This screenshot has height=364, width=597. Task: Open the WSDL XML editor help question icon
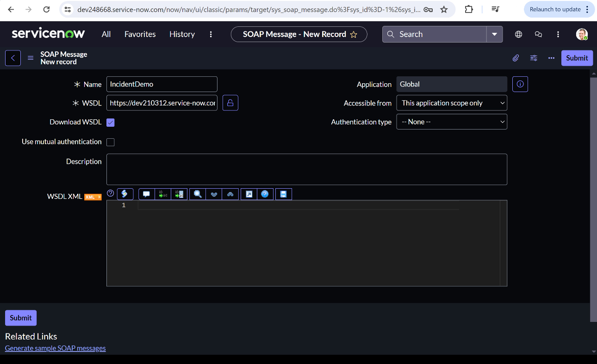pyautogui.click(x=111, y=193)
